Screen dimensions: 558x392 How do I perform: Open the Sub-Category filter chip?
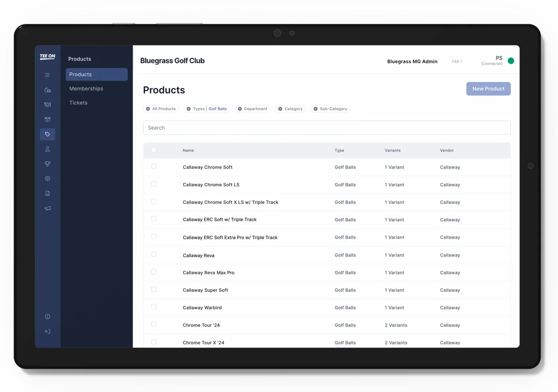click(330, 109)
